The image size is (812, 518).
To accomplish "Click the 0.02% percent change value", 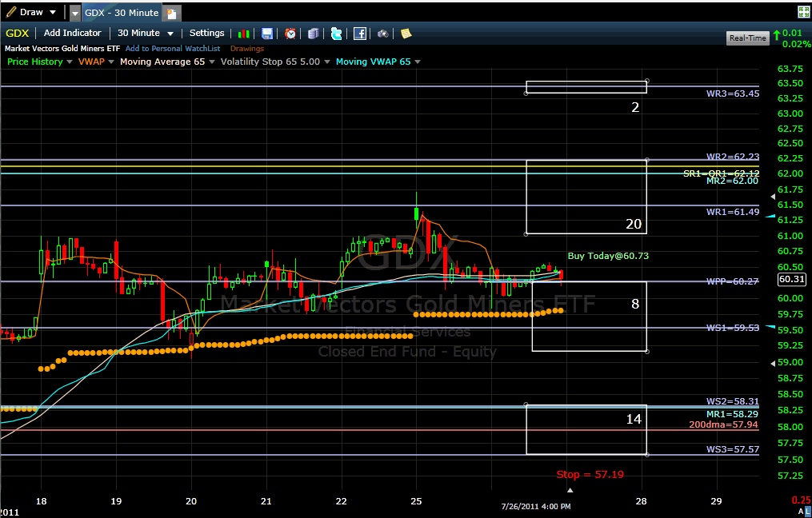I will (x=797, y=44).
